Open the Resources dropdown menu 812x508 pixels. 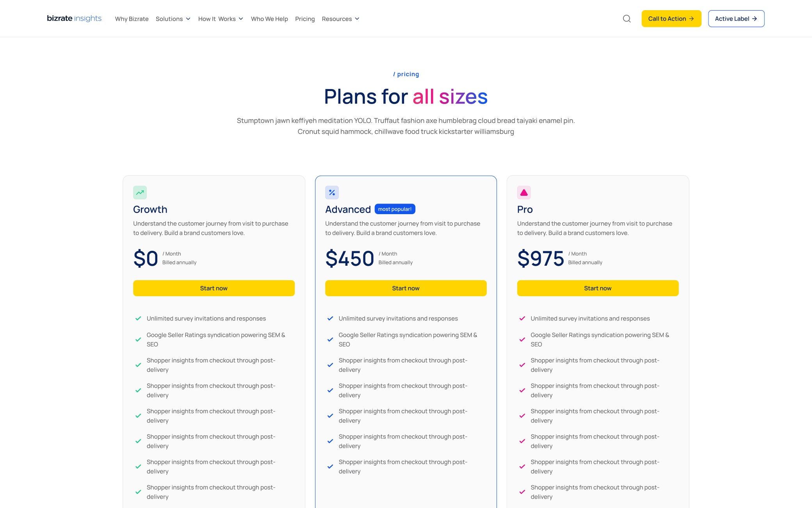click(x=340, y=18)
